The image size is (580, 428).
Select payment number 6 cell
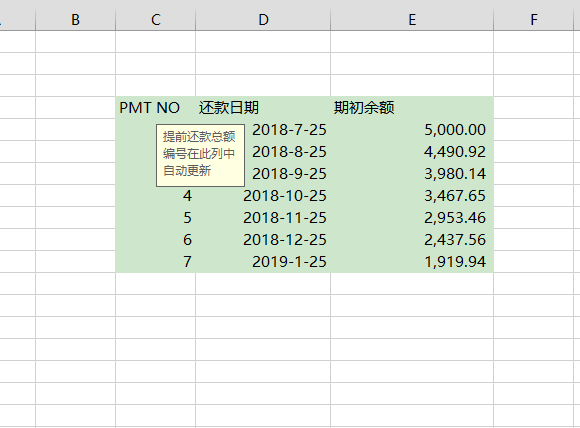tap(156, 240)
